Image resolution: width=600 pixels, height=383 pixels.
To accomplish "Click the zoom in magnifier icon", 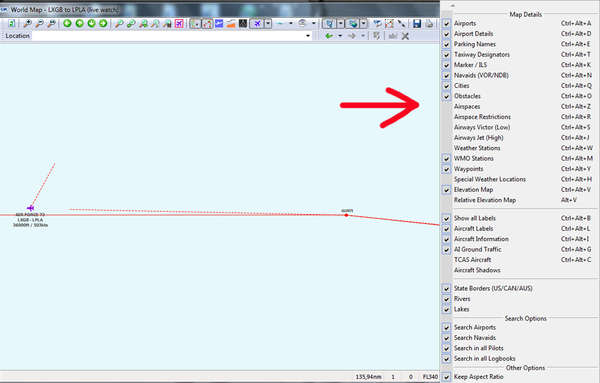I will click(27, 24).
